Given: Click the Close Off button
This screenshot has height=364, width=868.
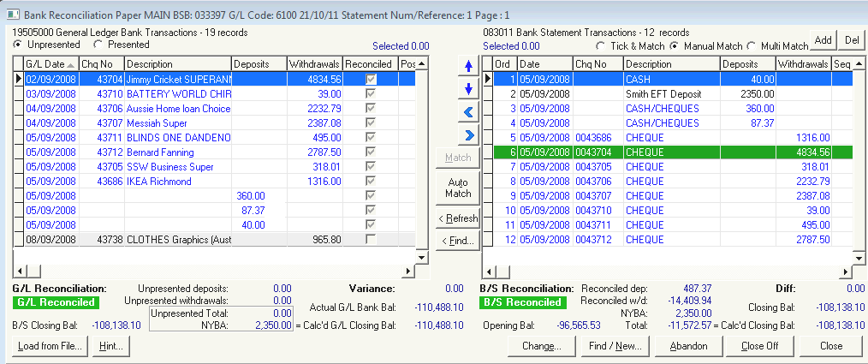Looking at the screenshot, I should 760,346.
